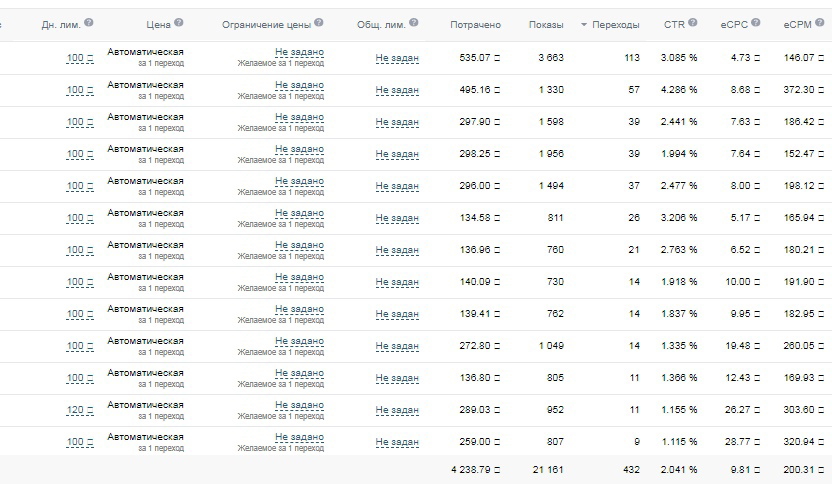Sort table by Потрачено column

(475, 24)
